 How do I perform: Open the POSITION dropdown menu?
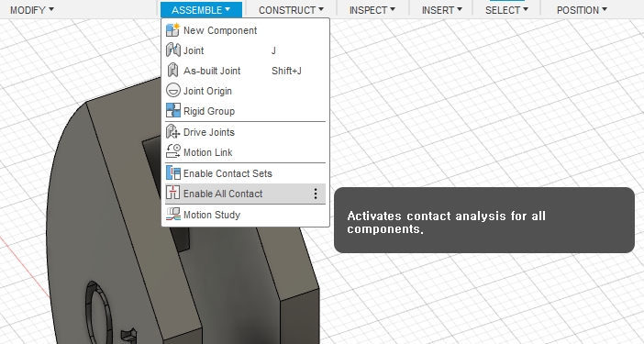[582, 10]
